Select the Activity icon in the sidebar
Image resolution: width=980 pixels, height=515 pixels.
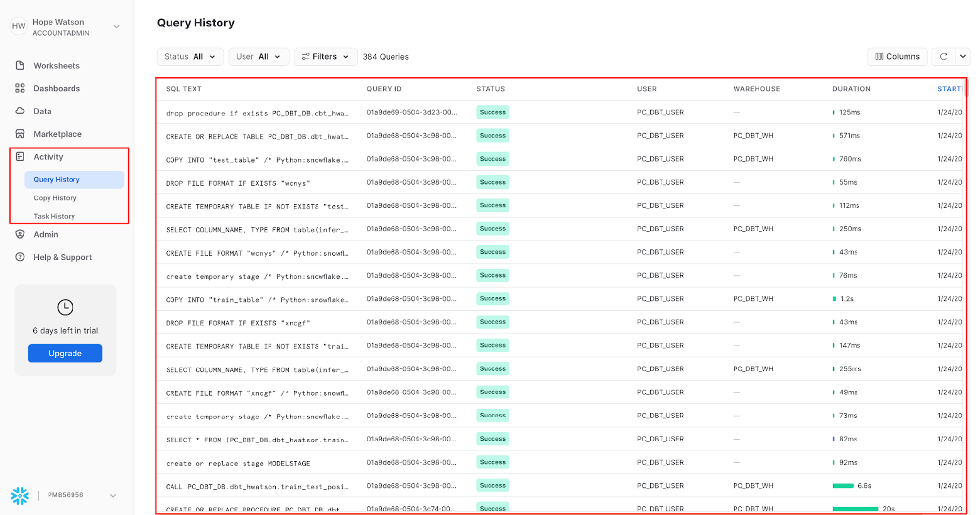coord(20,157)
